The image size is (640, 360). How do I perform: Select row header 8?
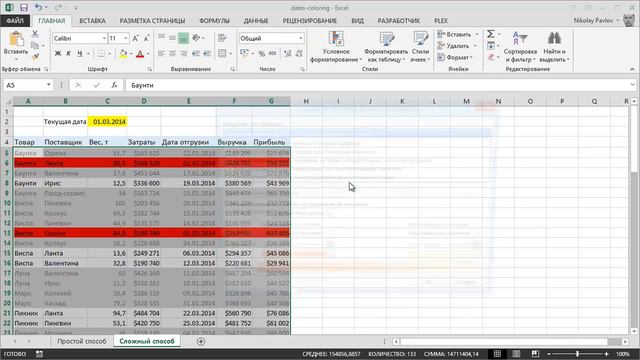pos(7,183)
